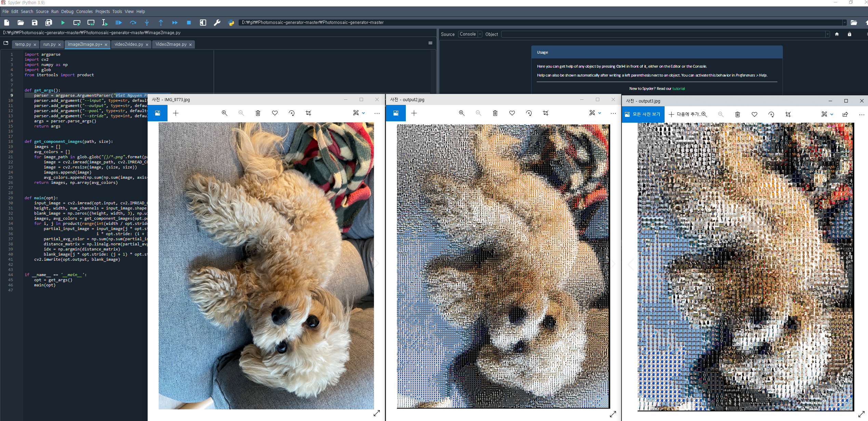The width and height of the screenshot is (868, 421).
Task: Delete IMG_9773.jpg using the trash icon
Action: tap(258, 113)
